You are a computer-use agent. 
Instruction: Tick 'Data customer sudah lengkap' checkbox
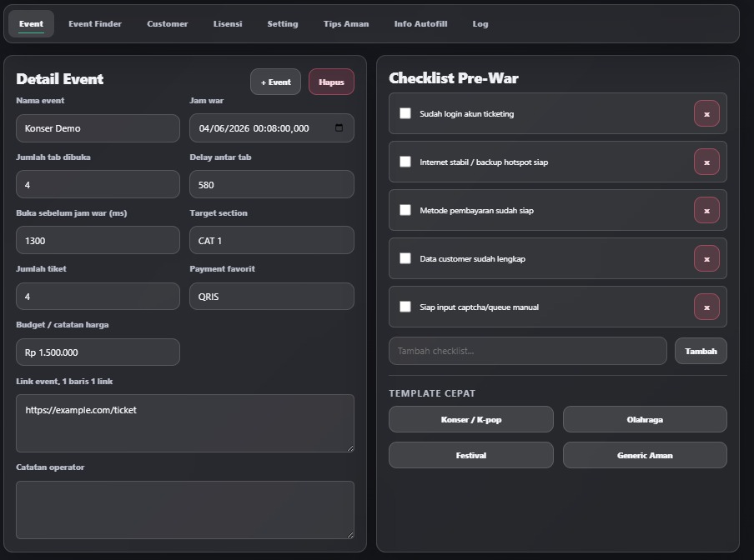(405, 258)
